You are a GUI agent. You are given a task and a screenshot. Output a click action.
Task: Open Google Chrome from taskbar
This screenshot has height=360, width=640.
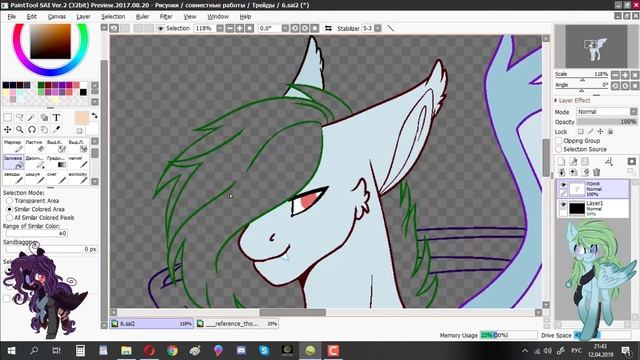coord(172,350)
